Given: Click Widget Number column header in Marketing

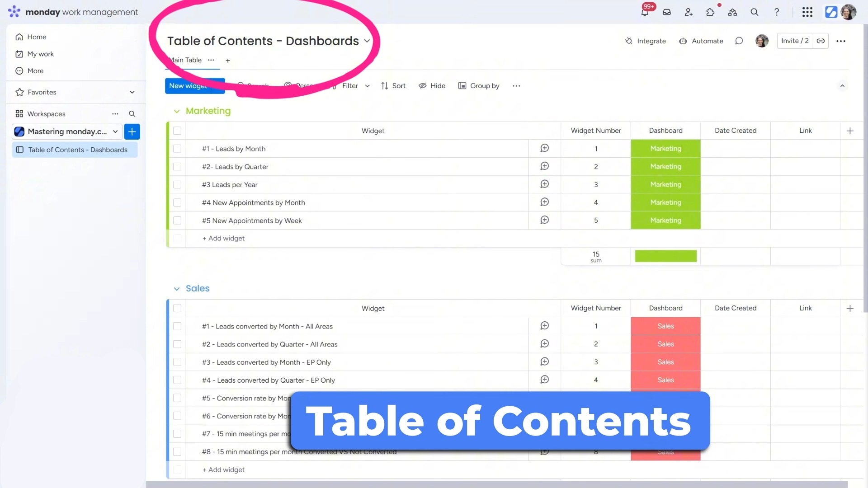Looking at the screenshot, I should click(x=596, y=131).
